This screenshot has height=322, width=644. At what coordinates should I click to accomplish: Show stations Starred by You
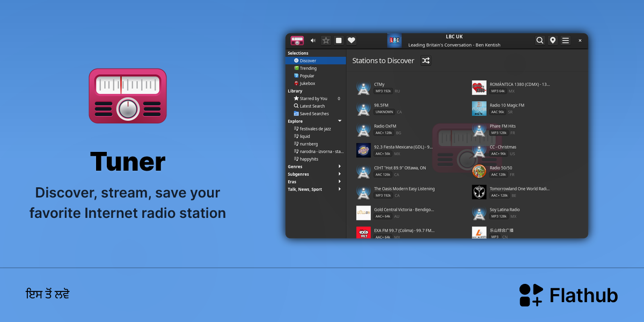(316, 98)
